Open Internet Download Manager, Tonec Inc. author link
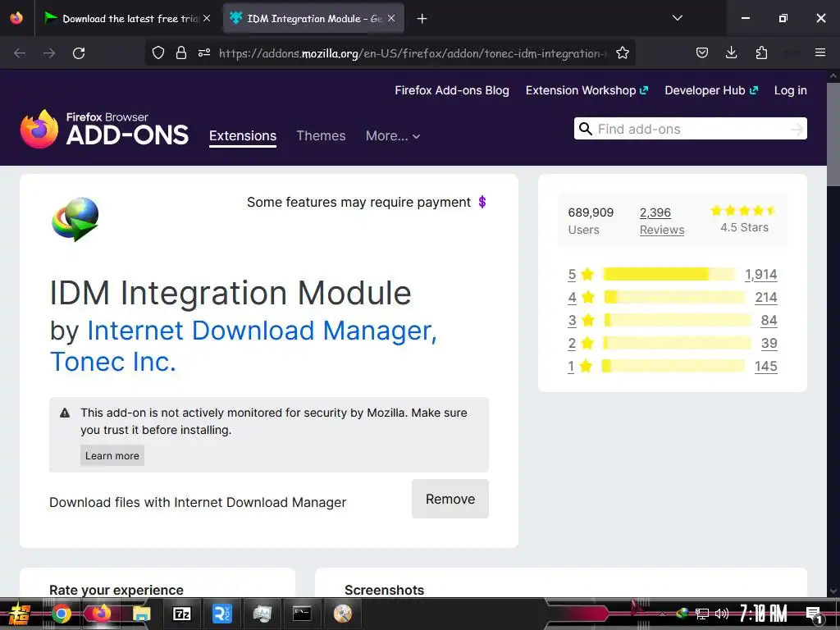Screen dimensions: 840x630 [x=244, y=345]
